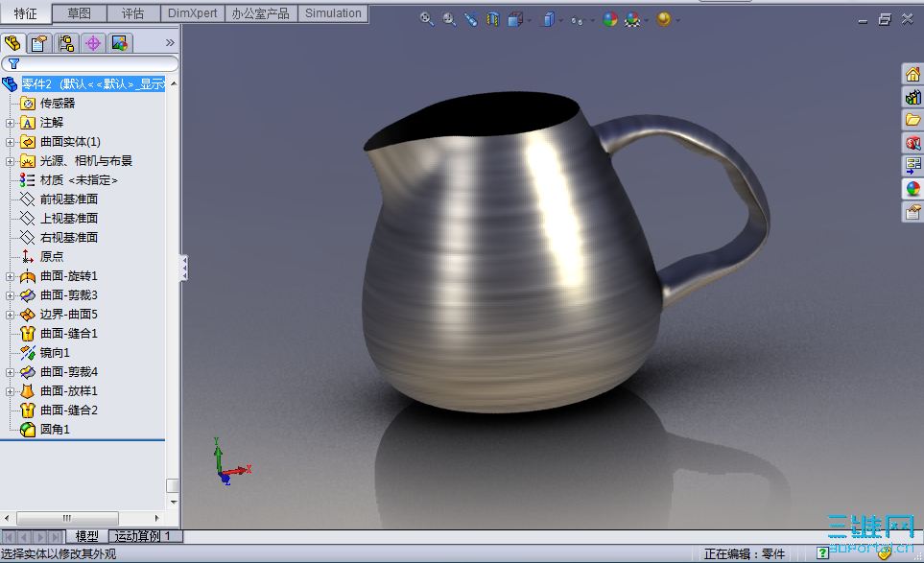Expand the 曲面实体(1) folder node
The height and width of the screenshot is (563, 924).
tap(10, 142)
